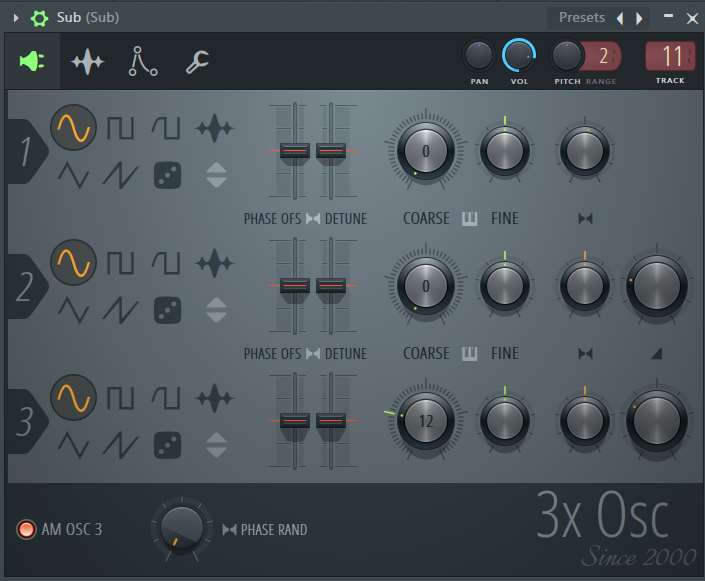The image size is (705, 581).
Task: Open the envelope/instrument settings tab
Action: (87, 62)
